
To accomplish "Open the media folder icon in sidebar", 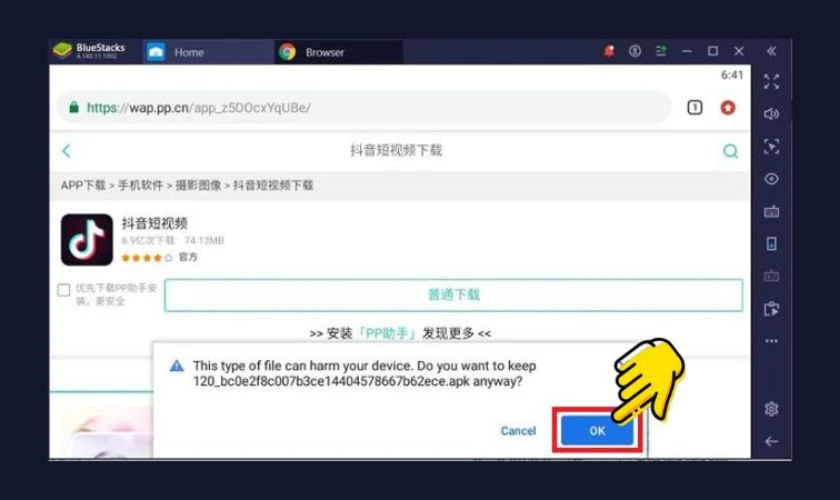I will tap(771, 309).
